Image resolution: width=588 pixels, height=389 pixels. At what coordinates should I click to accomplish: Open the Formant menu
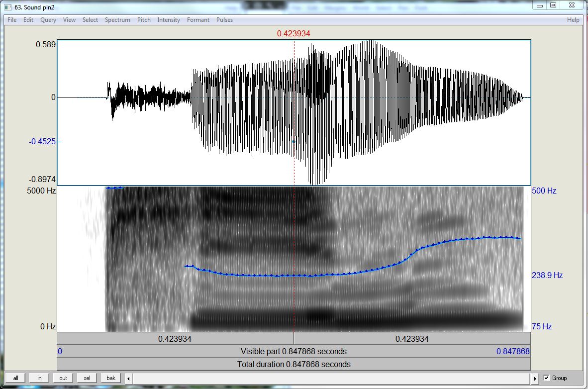tap(198, 20)
